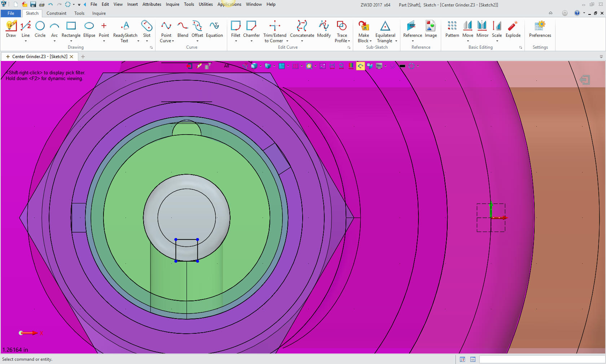Select the Rectangle tool
The height and width of the screenshot is (364, 606).
click(x=71, y=29)
